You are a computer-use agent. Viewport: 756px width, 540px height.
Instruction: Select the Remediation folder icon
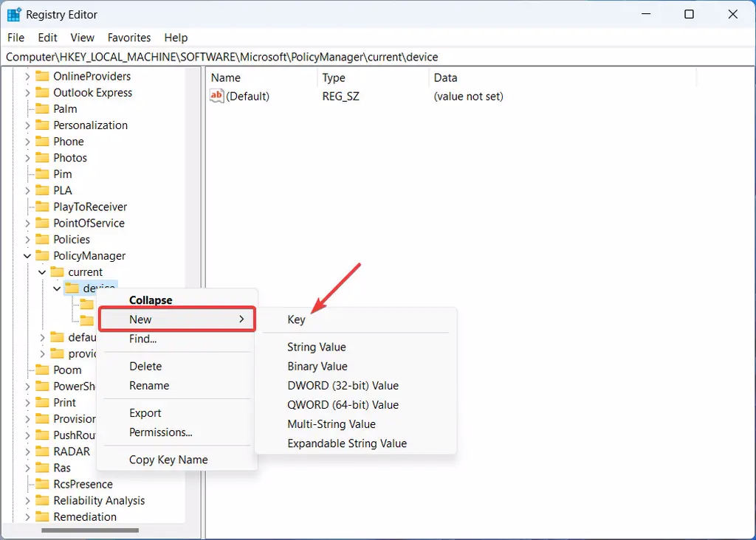point(42,517)
